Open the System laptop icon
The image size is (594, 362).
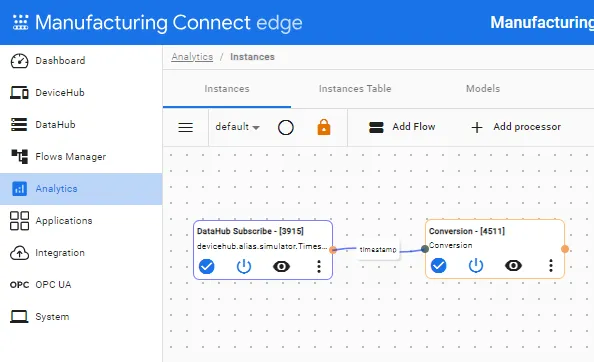19,317
